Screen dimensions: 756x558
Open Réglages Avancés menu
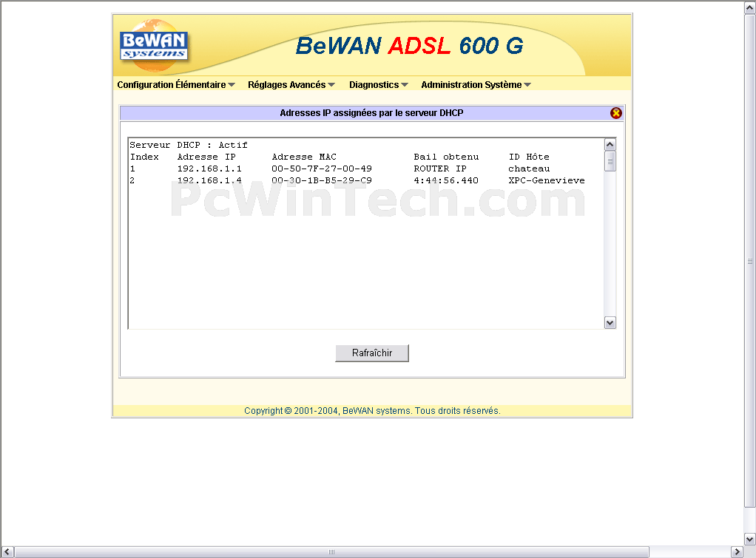[x=291, y=85]
